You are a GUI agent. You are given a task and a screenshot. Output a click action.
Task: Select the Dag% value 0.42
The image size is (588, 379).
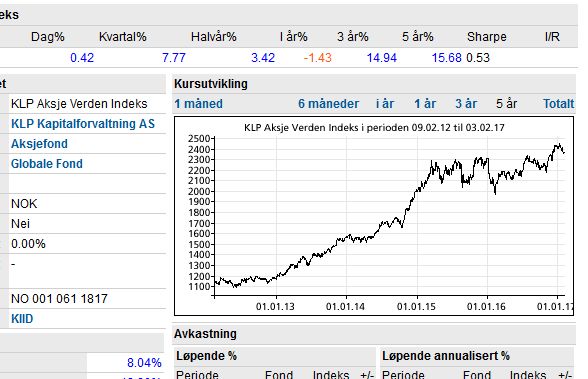(82, 58)
